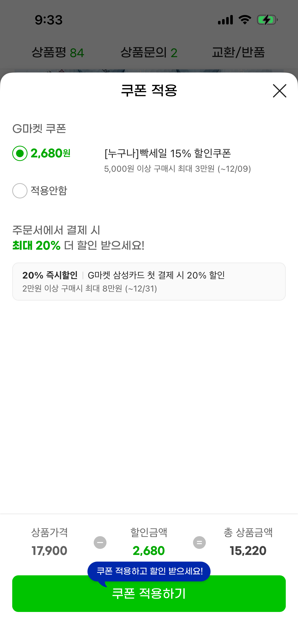Click the gray minus circle icon

click(x=100, y=543)
